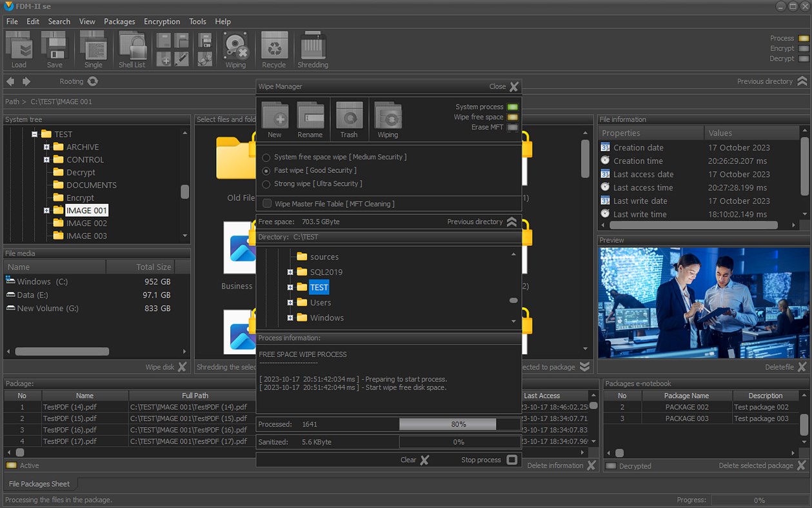Select the Strong wipe Ultra Security option

(x=265, y=183)
